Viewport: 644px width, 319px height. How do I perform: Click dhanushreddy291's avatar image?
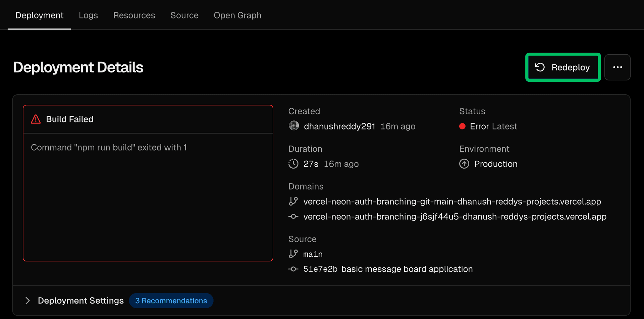coord(294,126)
